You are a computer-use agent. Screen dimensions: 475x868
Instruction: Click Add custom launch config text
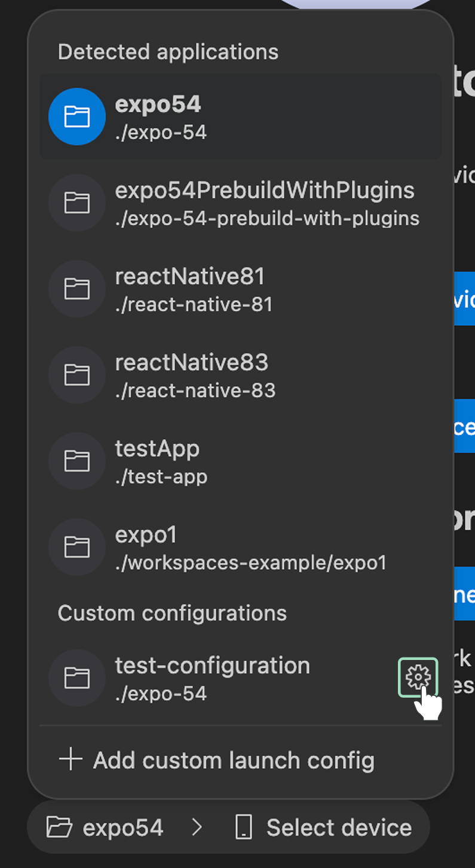pos(234,761)
